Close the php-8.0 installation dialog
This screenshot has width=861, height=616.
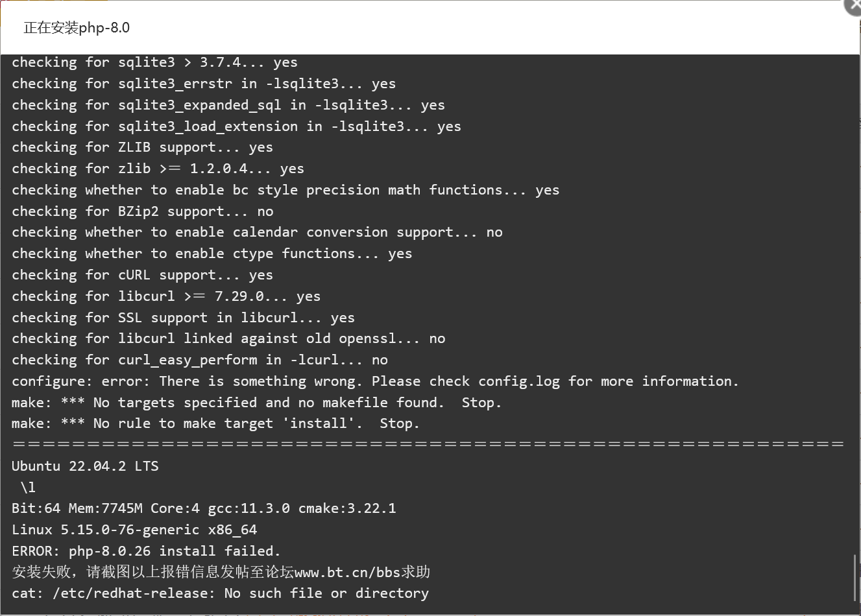coord(853,5)
